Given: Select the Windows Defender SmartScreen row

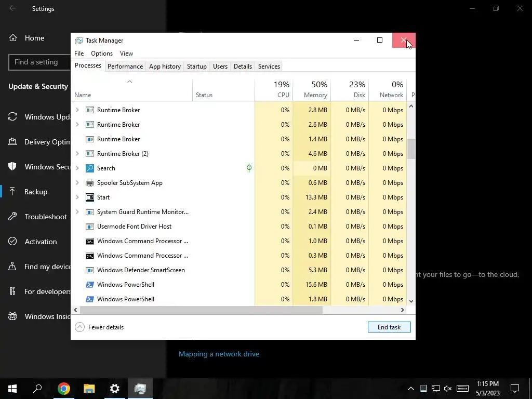Looking at the screenshot, I should 239,270.
